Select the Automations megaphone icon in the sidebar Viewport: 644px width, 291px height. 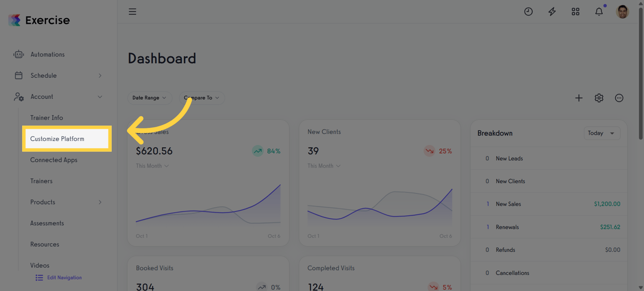click(x=18, y=54)
